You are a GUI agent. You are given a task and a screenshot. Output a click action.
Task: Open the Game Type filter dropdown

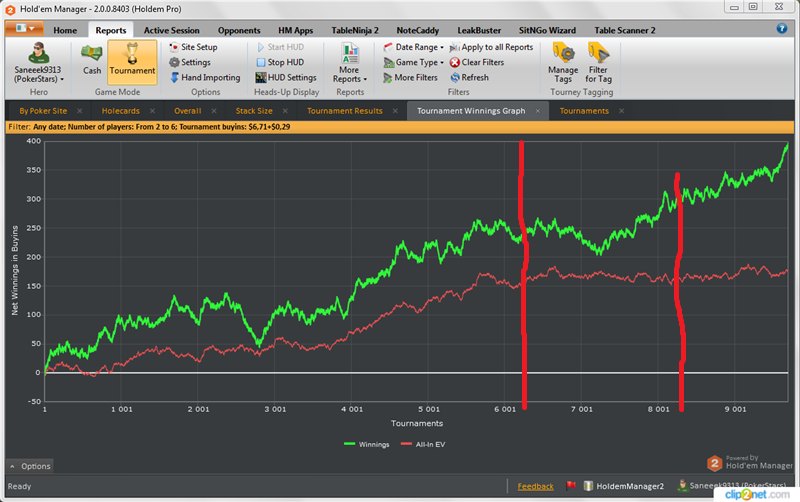[x=414, y=62]
